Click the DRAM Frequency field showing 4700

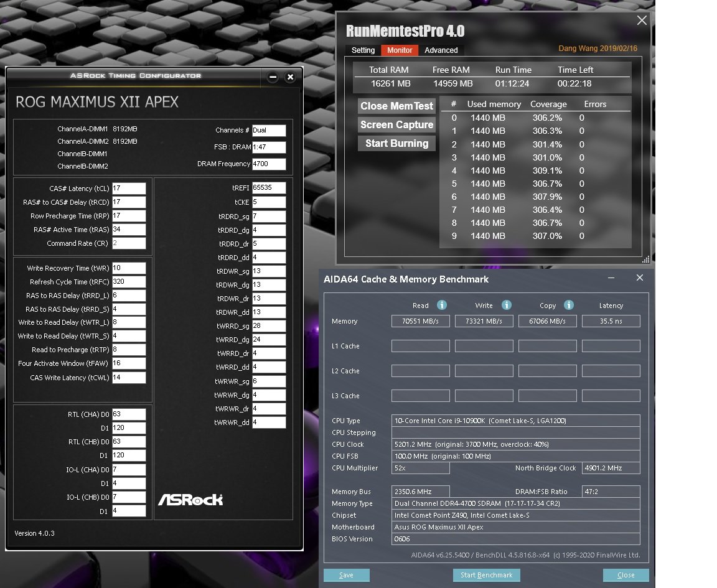pyautogui.click(x=269, y=164)
